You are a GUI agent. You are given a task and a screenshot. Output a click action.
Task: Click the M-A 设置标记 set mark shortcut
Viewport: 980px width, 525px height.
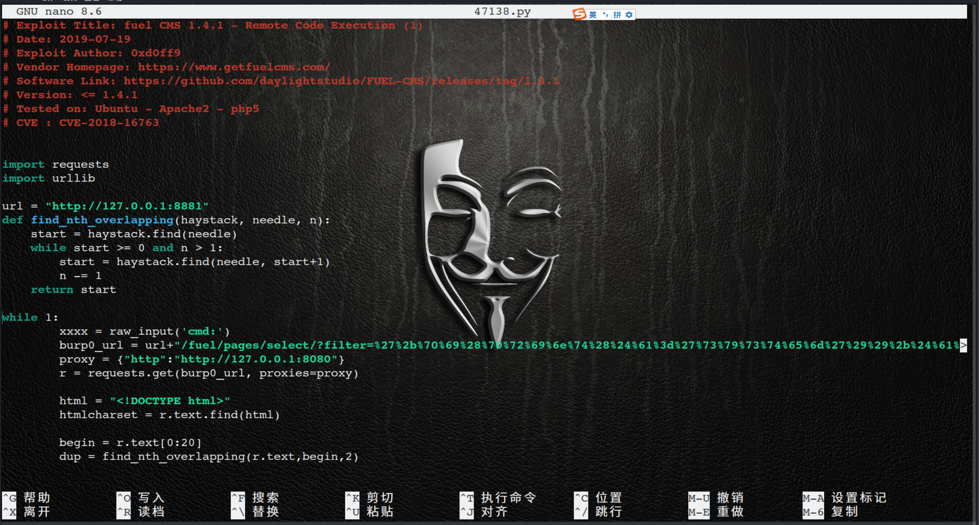tap(844, 497)
